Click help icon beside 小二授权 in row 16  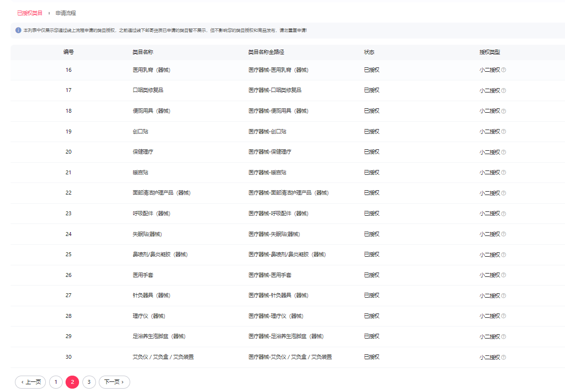[x=504, y=70]
